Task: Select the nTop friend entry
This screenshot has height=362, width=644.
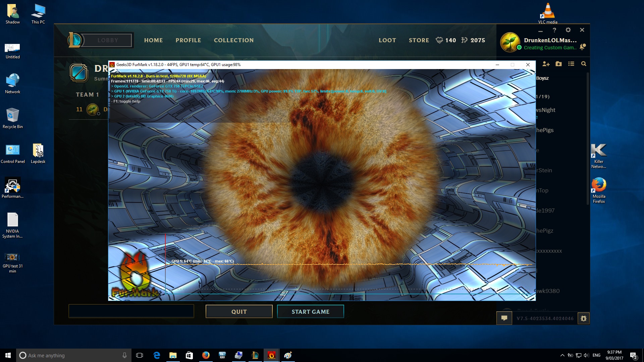Action: 542,190
